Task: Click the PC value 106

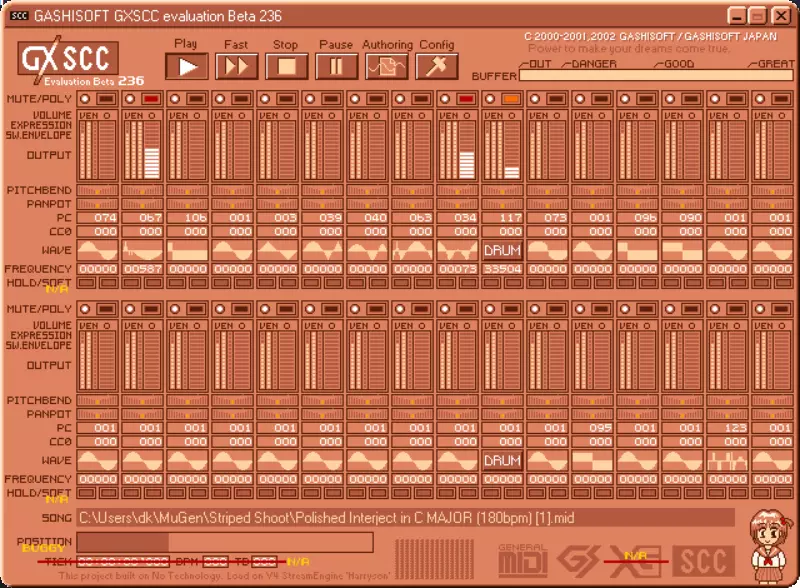Action: point(188,217)
